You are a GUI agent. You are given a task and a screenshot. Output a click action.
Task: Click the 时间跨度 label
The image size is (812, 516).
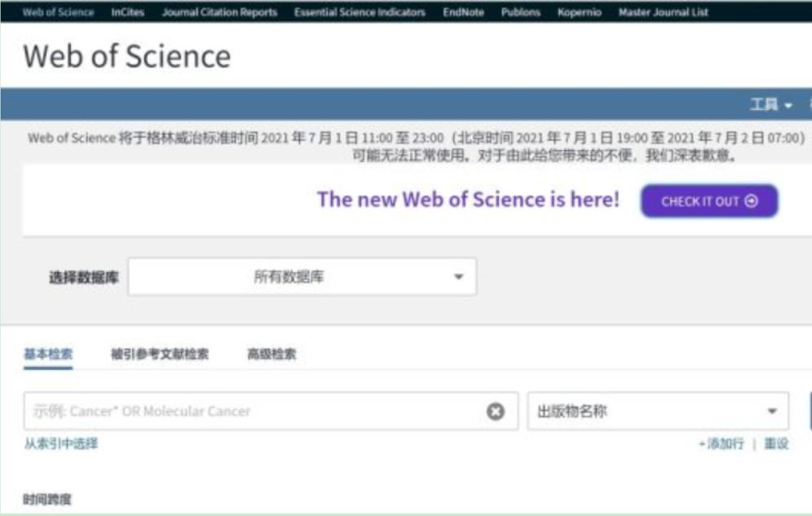(47, 500)
